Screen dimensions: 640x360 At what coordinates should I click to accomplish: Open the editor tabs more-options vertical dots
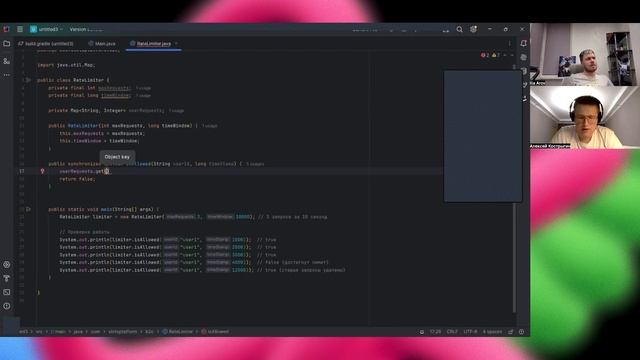pos(509,43)
